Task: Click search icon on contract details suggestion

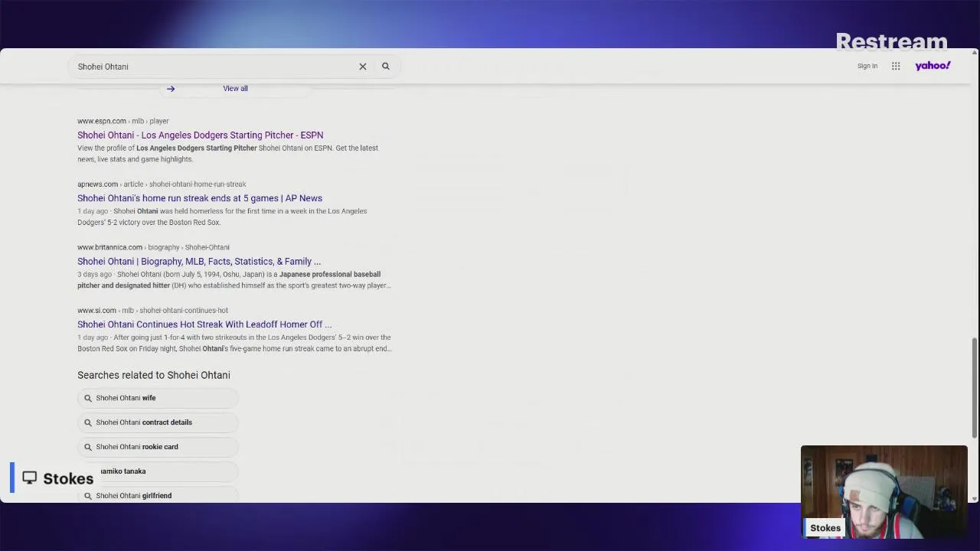Action: tap(88, 422)
